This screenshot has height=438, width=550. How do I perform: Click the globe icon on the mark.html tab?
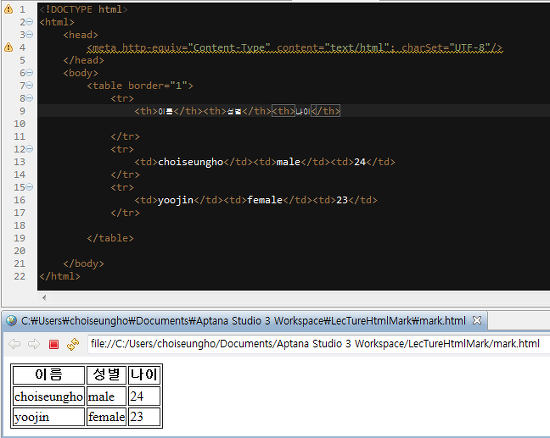11,321
